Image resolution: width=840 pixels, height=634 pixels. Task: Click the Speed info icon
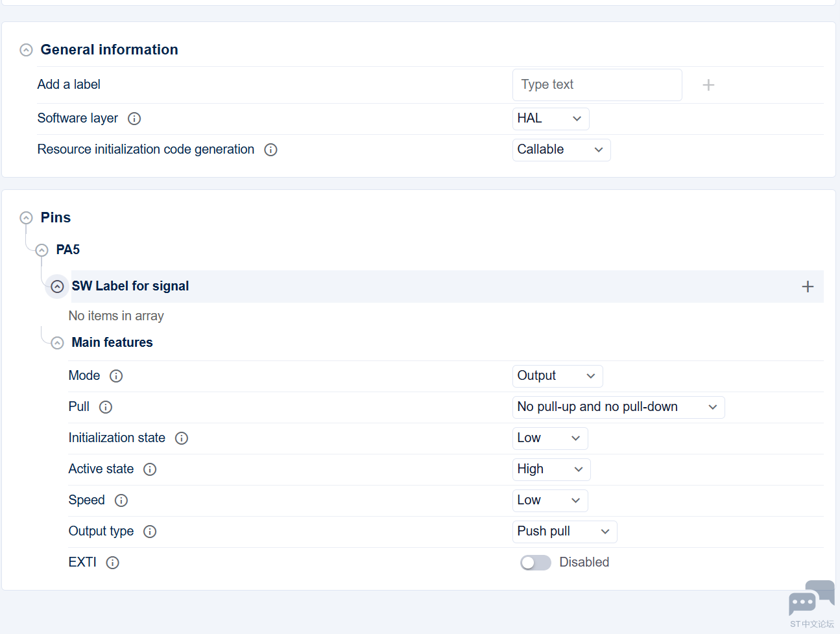[x=121, y=500]
